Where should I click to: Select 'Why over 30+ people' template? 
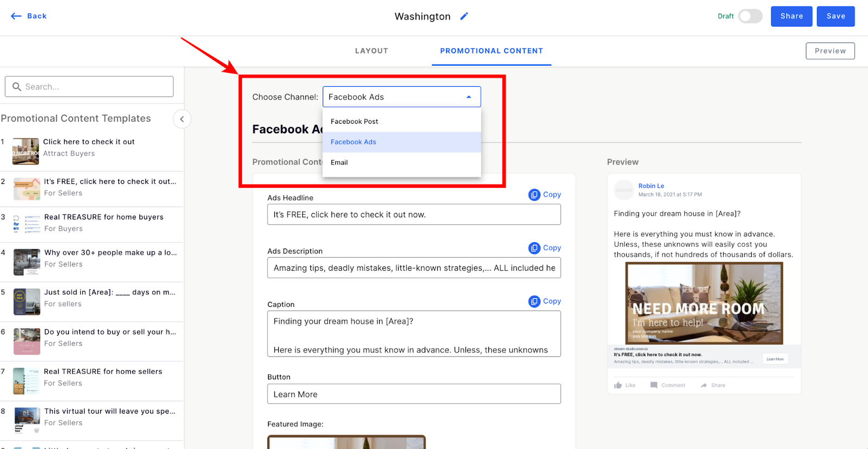[92, 262]
